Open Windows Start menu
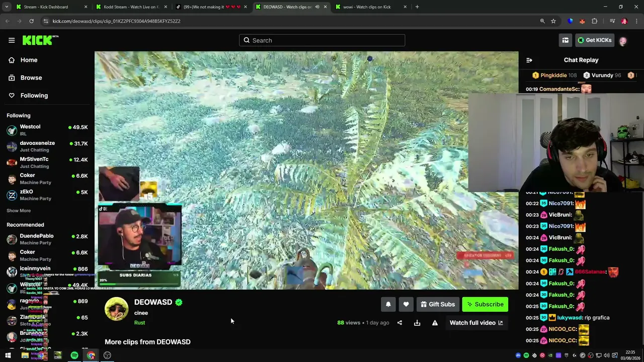Viewport: 644px width, 362px height. point(8,355)
